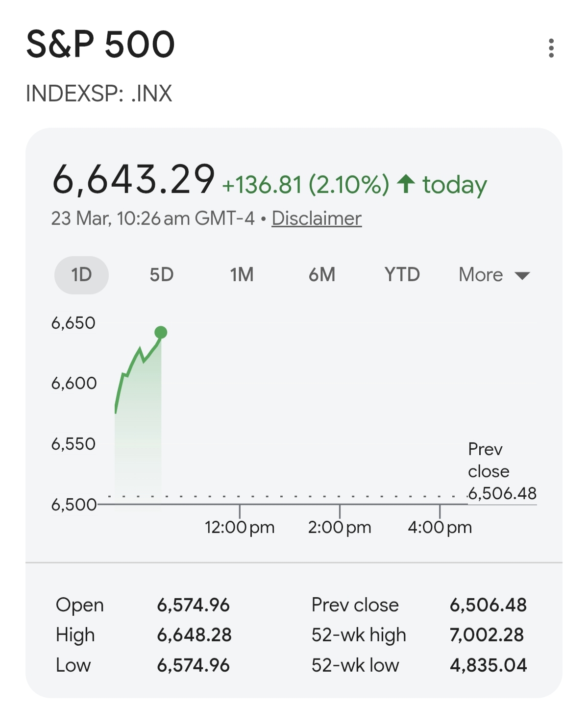Switch to the 1M chart range
This screenshot has width=588, height=705.
tap(242, 275)
